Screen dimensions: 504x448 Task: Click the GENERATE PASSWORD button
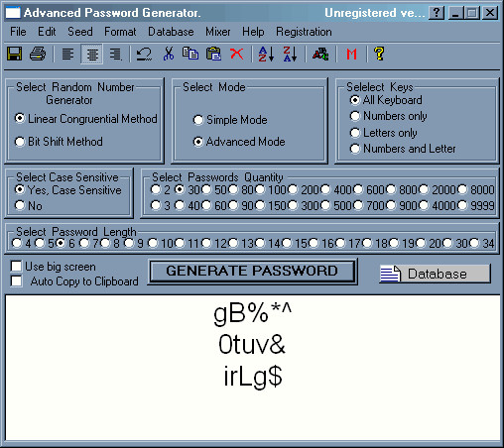[252, 272]
